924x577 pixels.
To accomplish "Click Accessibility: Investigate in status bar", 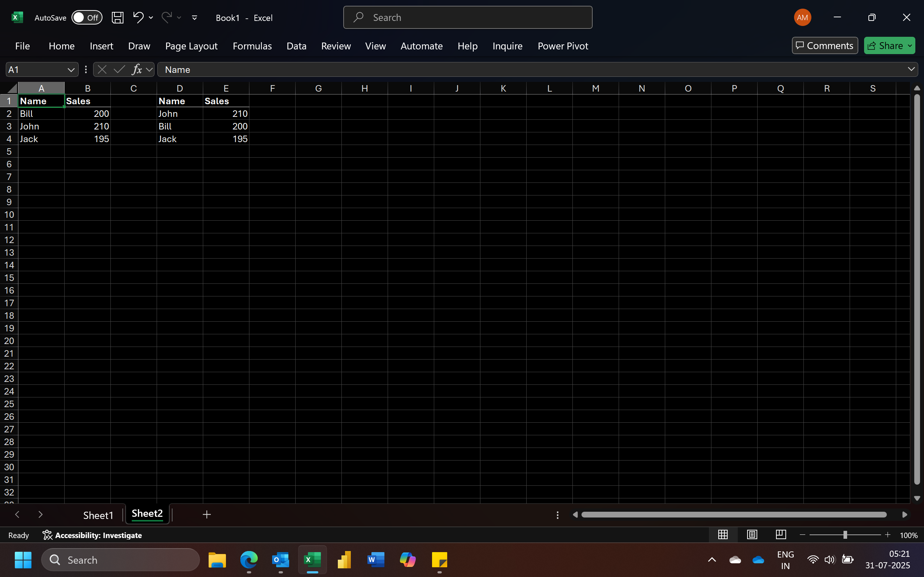I will 92,535.
